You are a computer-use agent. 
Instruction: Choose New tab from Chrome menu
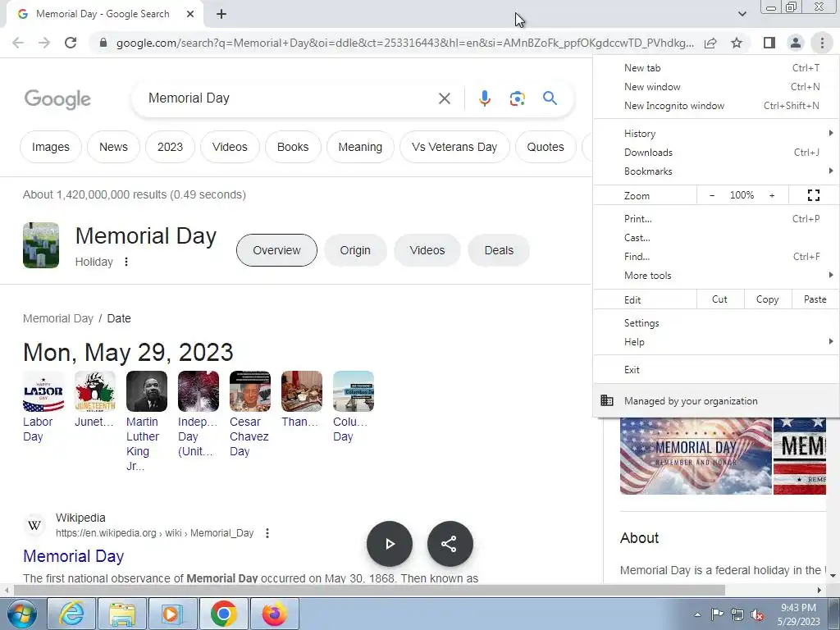(x=716, y=68)
